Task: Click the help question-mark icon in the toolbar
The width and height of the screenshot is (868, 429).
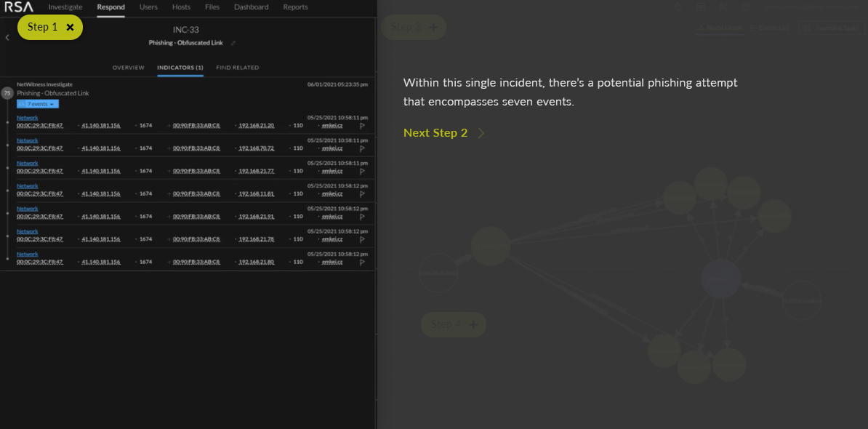Action: (746, 7)
